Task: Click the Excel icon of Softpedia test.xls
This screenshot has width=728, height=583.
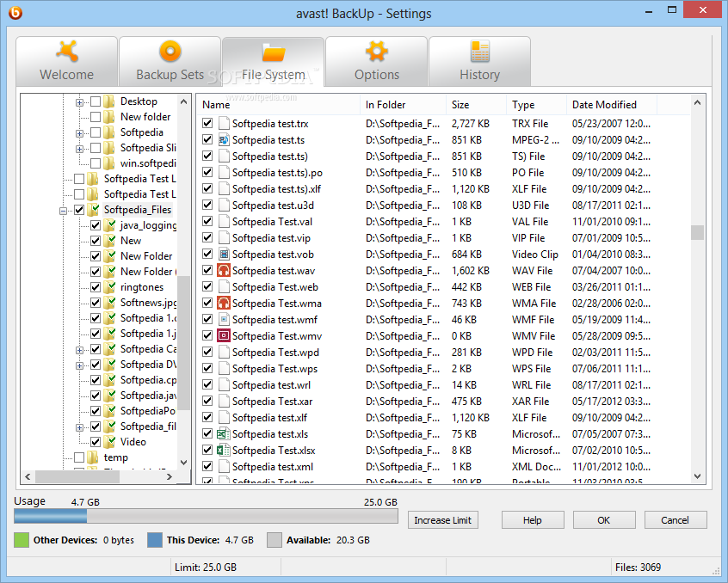Action: pyautogui.click(x=224, y=434)
